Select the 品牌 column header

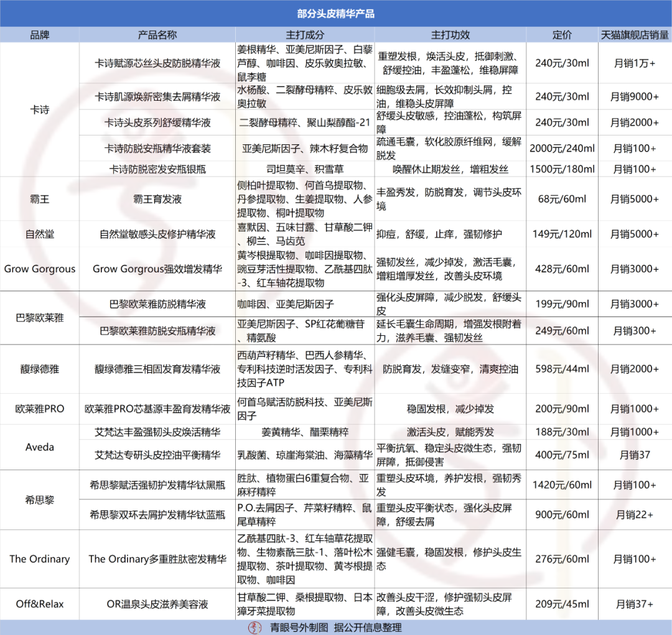coord(40,35)
